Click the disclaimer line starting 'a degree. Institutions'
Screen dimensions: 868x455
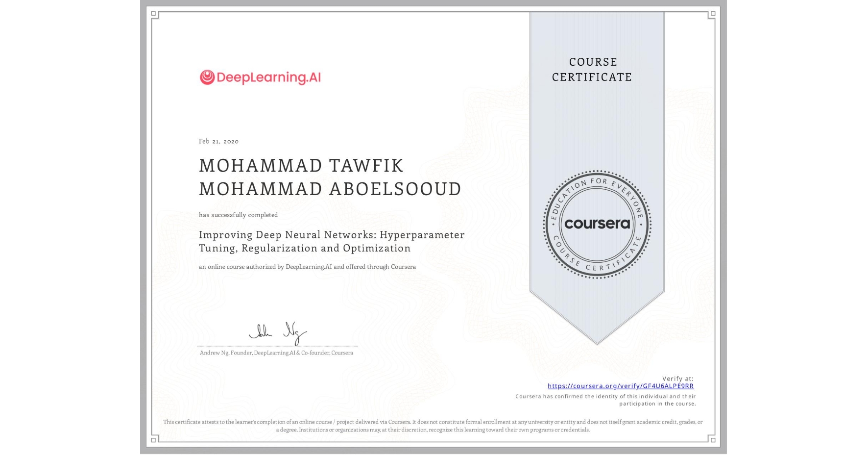point(433,430)
